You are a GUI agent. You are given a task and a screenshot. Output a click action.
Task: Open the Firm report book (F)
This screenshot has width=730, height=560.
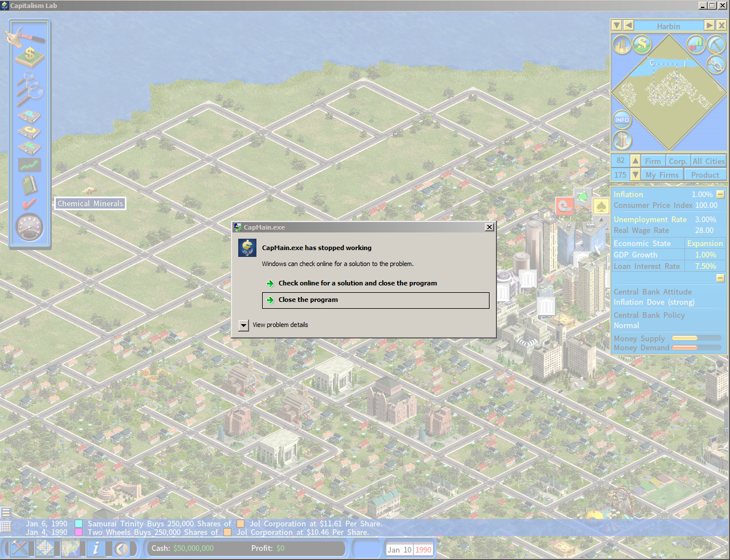pos(29,148)
